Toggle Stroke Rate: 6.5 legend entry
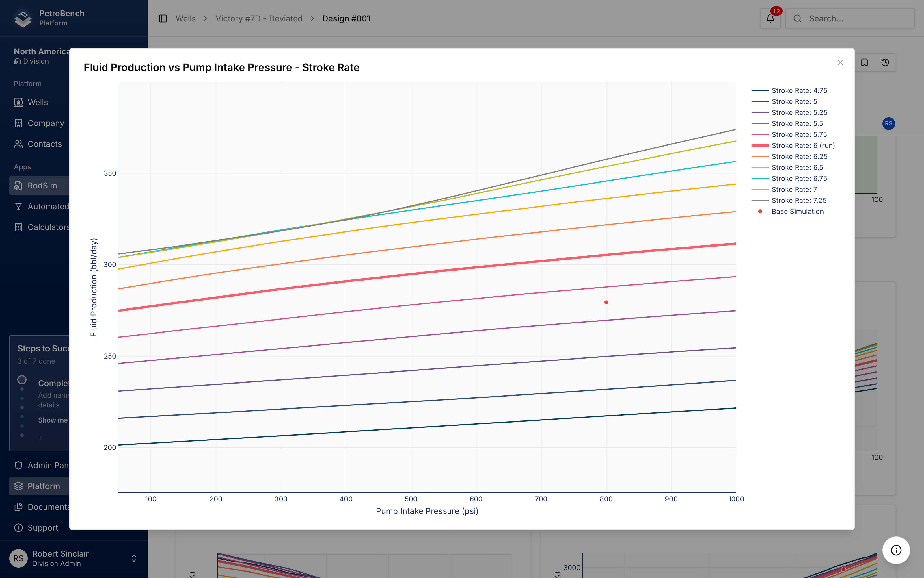Screen dimensions: 924x578 click(787, 167)
